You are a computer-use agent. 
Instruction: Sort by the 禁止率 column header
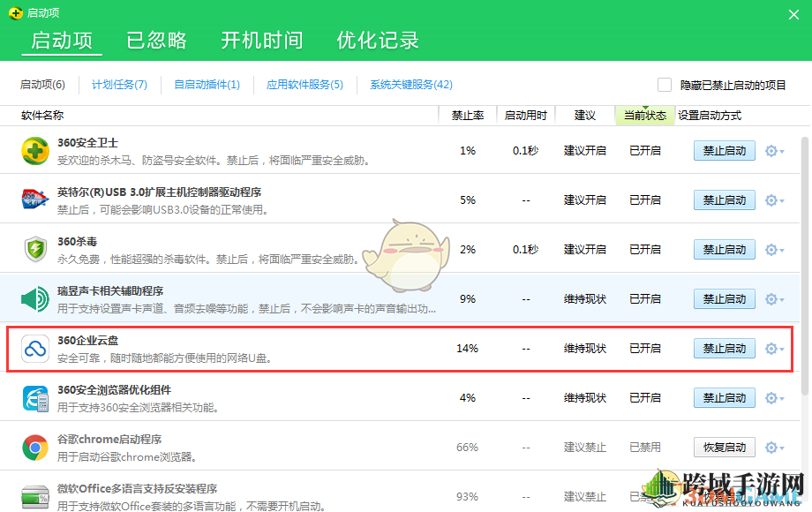pyautogui.click(x=468, y=116)
